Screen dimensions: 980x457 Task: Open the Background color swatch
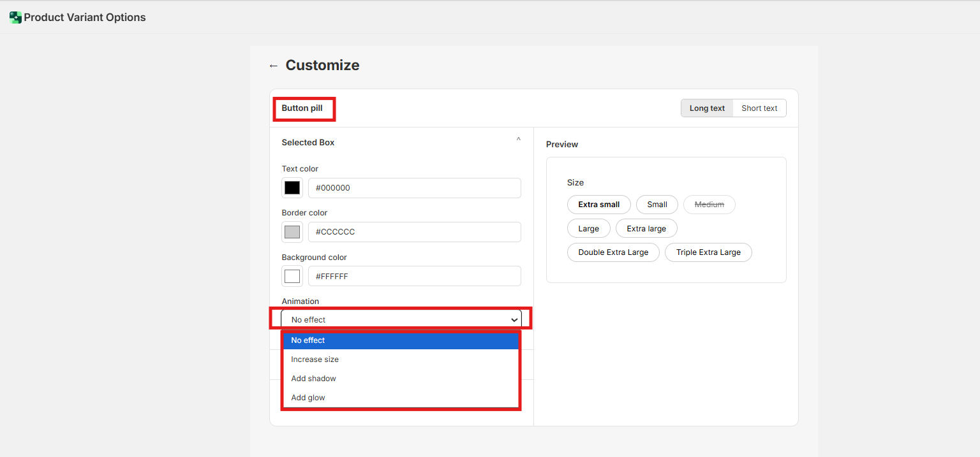pyautogui.click(x=292, y=277)
